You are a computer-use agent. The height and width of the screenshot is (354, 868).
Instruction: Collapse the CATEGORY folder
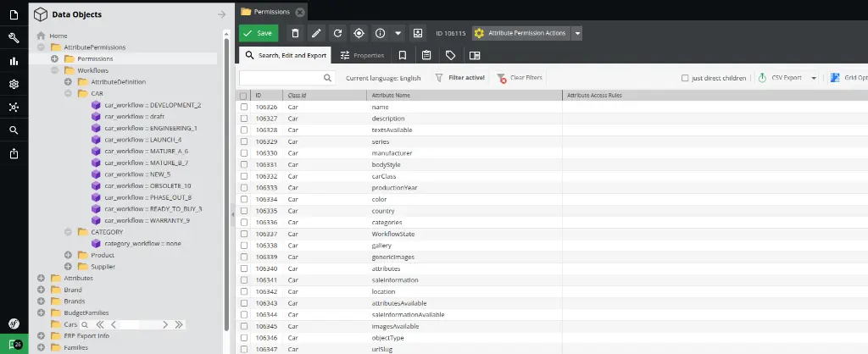click(68, 232)
